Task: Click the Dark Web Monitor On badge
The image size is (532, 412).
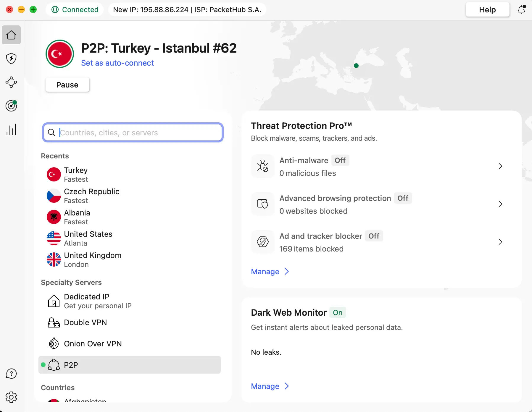Action: (x=337, y=313)
